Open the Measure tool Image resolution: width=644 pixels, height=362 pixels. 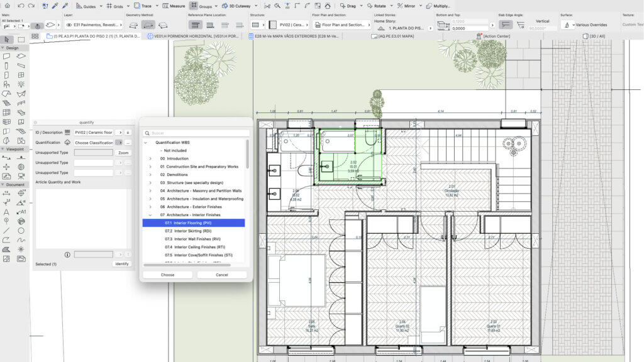pos(174,6)
